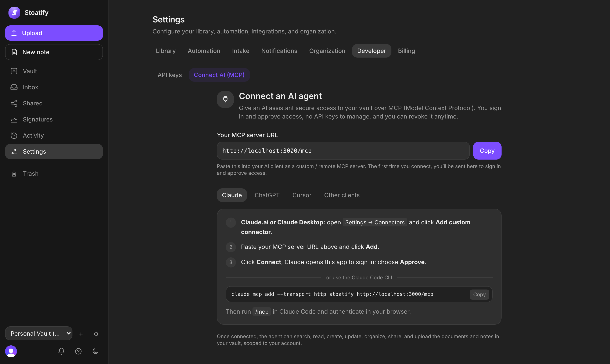Click the Settings page heading
The width and height of the screenshot is (610, 364).
click(168, 19)
